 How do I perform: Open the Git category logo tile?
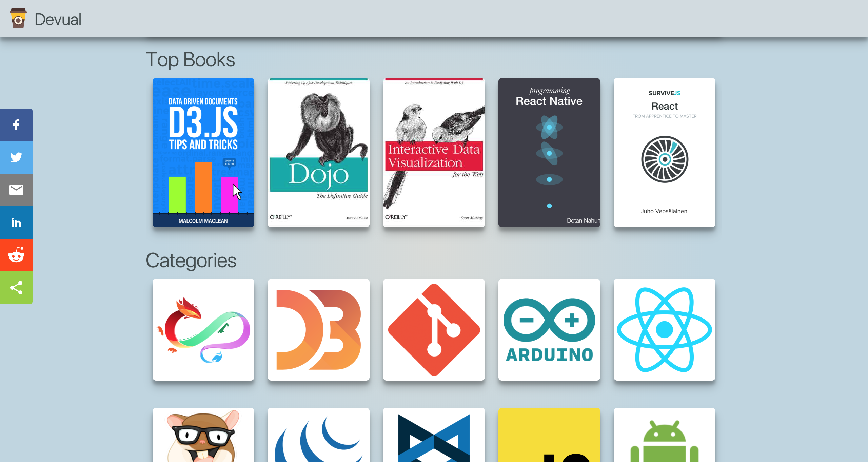434,329
